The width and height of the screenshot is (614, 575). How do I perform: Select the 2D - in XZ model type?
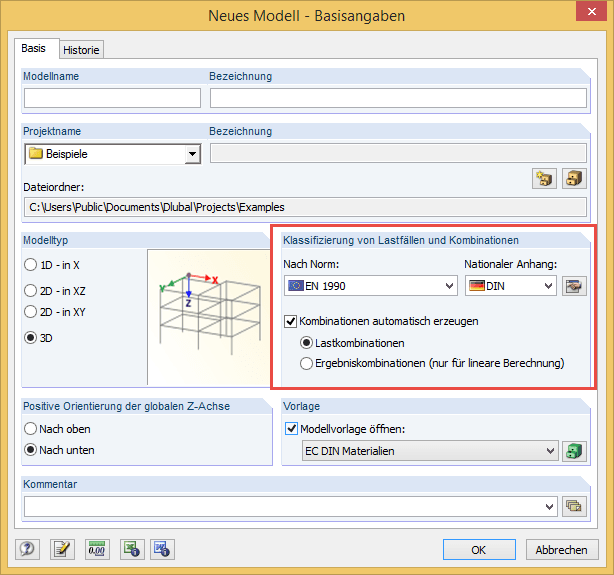point(55,291)
